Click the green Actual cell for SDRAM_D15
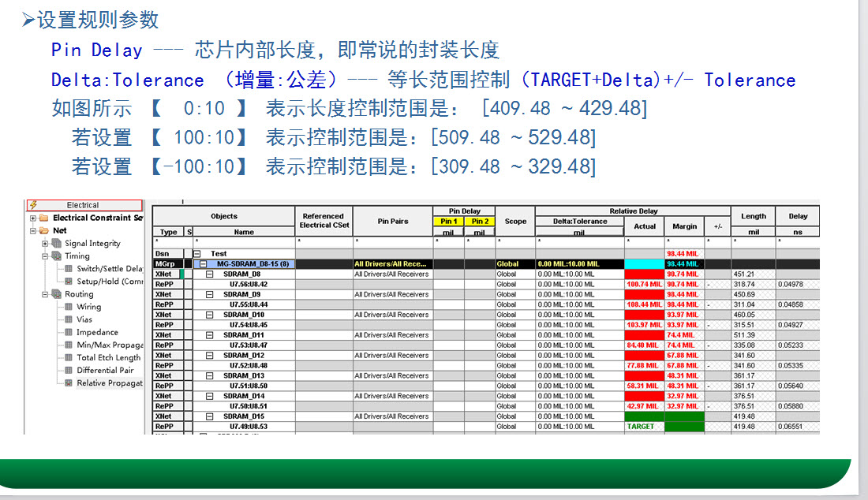This screenshot has height=500, width=868. click(645, 416)
